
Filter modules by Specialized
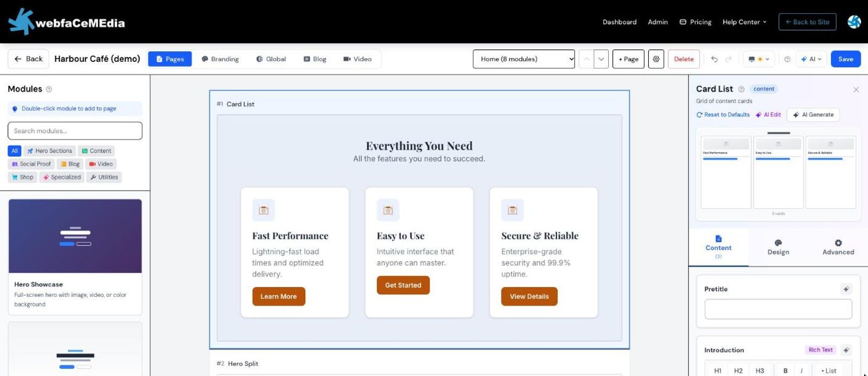(62, 177)
